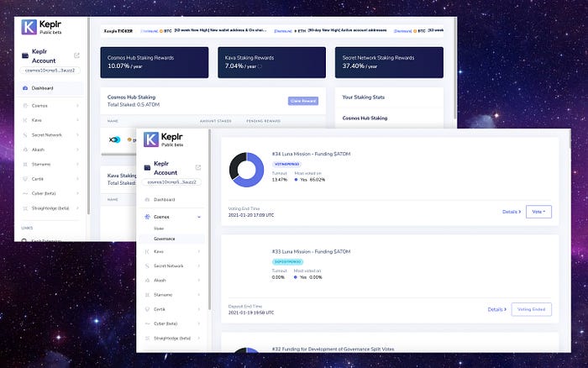Click the Akash icon in the dashboard window sidebar
The width and height of the screenshot is (588, 368).
(25, 150)
